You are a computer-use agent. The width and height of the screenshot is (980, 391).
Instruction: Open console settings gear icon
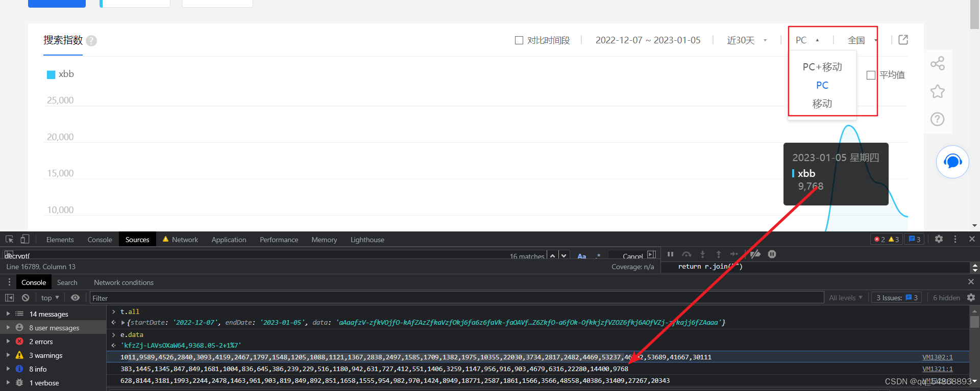tap(971, 298)
